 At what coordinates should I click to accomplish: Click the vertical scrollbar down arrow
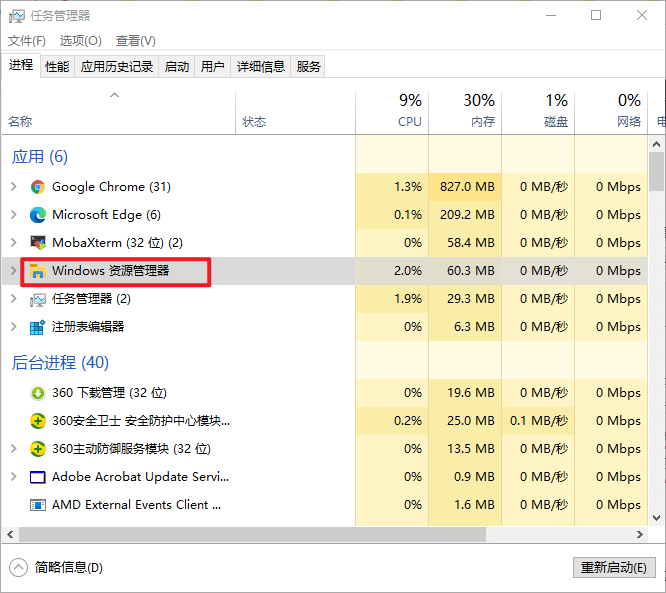point(657,518)
